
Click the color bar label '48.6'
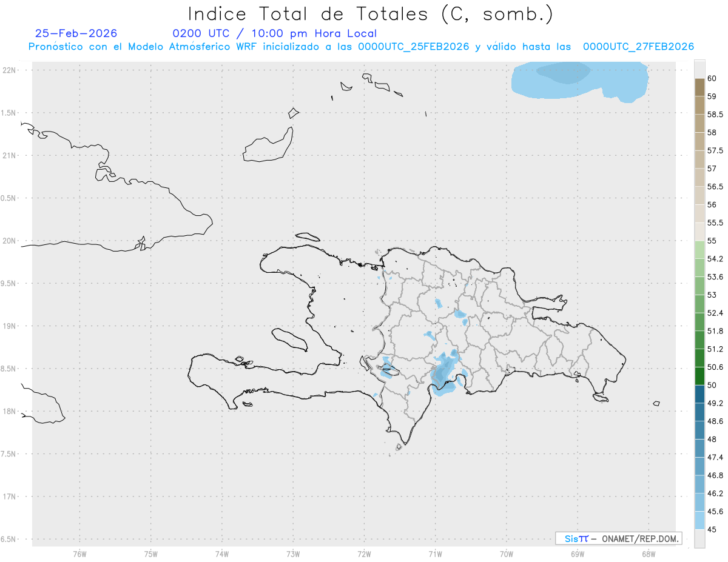[x=715, y=421]
